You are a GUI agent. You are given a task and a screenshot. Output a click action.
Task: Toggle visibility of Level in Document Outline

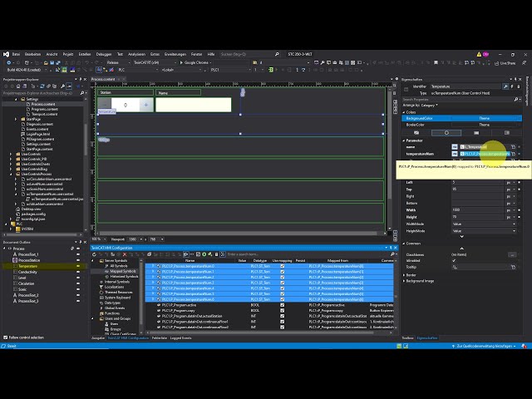pyautogui.click(x=78, y=278)
